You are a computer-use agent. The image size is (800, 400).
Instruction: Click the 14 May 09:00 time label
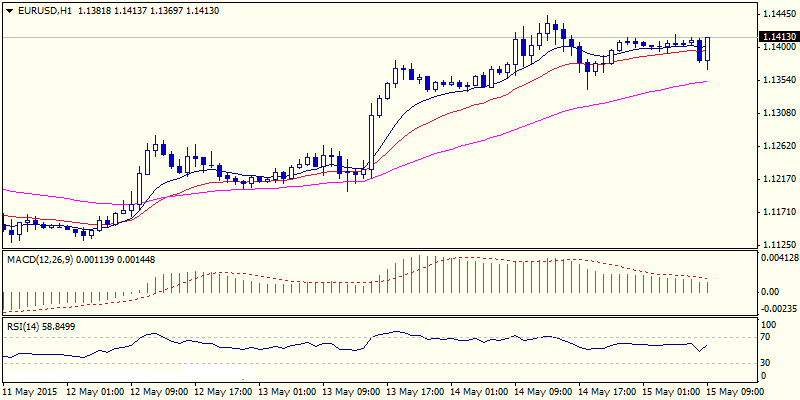click(541, 391)
